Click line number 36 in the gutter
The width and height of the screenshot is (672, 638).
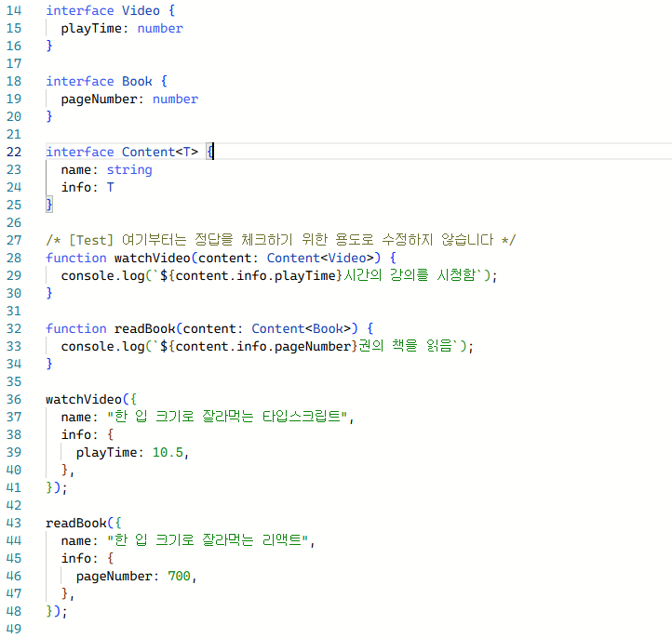(14, 399)
